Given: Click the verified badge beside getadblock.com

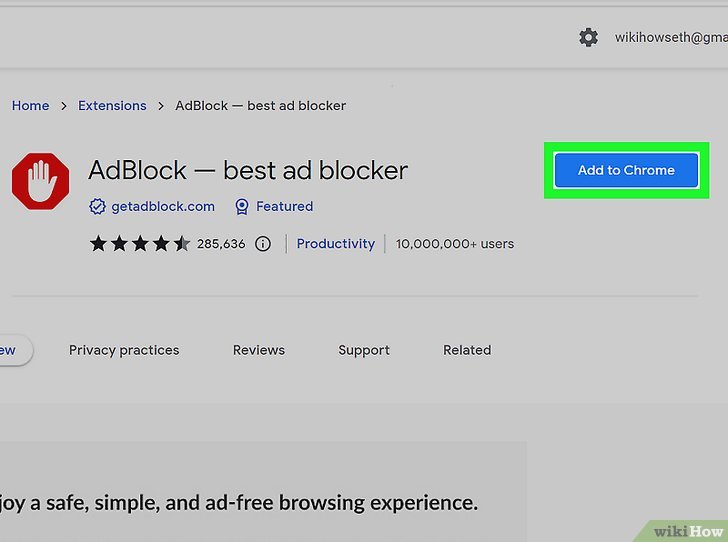Looking at the screenshot, I should click(98, 206).
